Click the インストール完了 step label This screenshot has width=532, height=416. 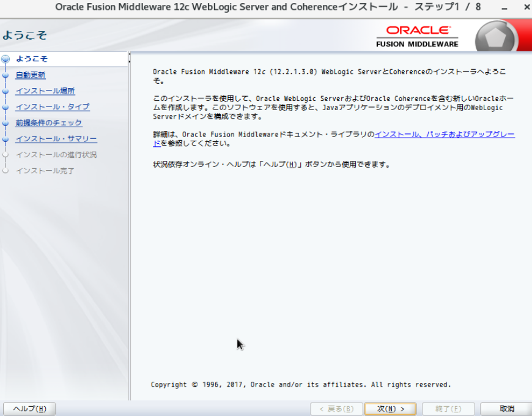(x=45, y=171)
